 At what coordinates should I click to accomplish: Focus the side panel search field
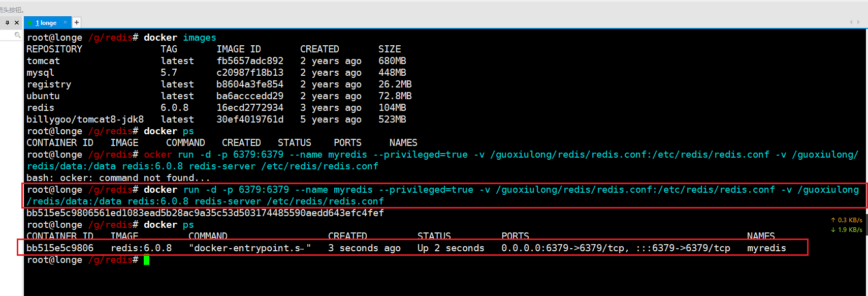(x=10, y=35)
